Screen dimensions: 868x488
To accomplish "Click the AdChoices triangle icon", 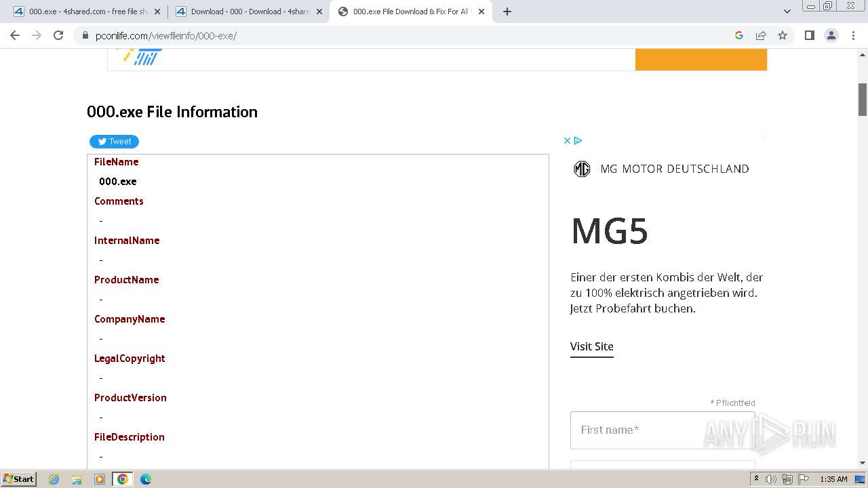I will pos(578,141).
